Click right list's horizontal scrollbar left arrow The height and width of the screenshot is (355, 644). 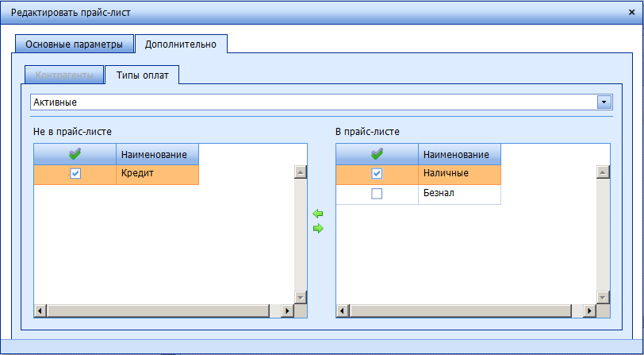(343, 310)
